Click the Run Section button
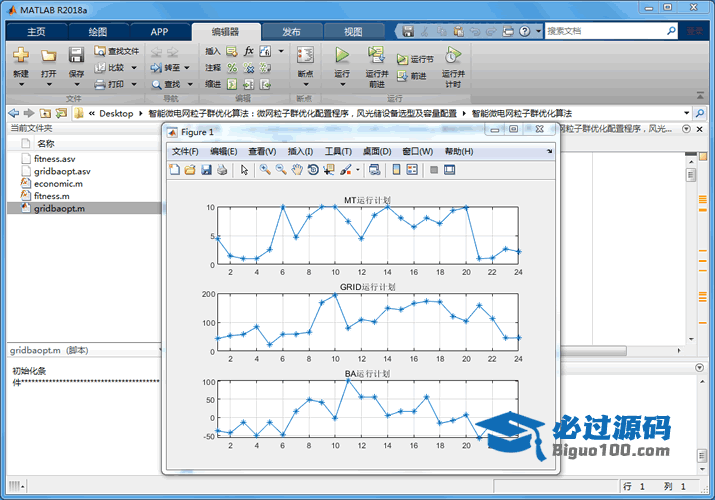Viewport: 715px width, 500px height. click(415, 59)
